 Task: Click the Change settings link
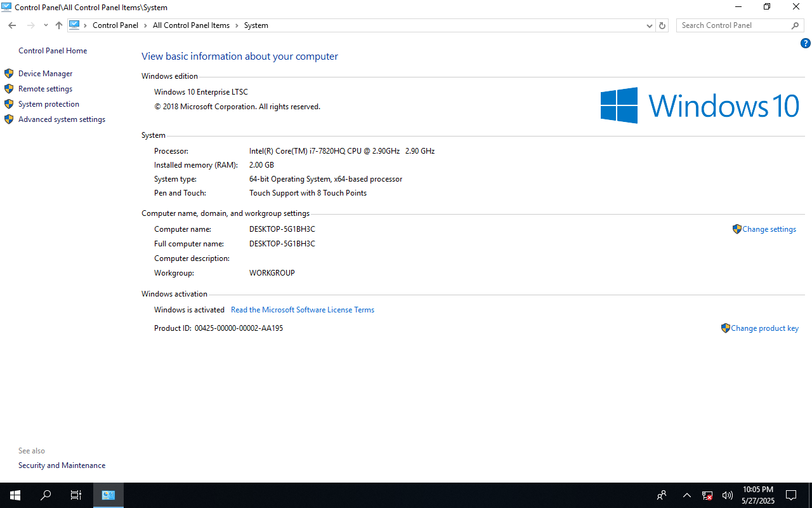coord(769,229)
